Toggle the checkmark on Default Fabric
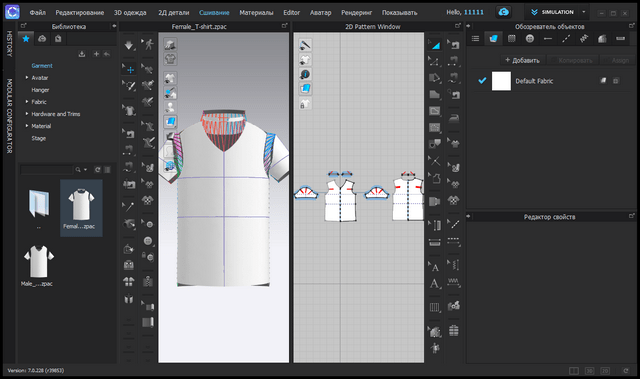The height and width of the screenshot is (379, 640). (x=482, y=81)
